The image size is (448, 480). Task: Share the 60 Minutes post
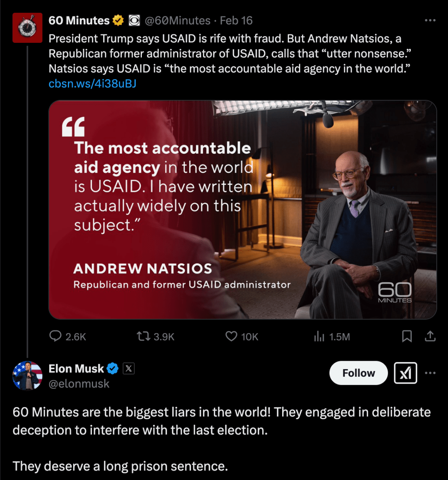coord(430,336)
